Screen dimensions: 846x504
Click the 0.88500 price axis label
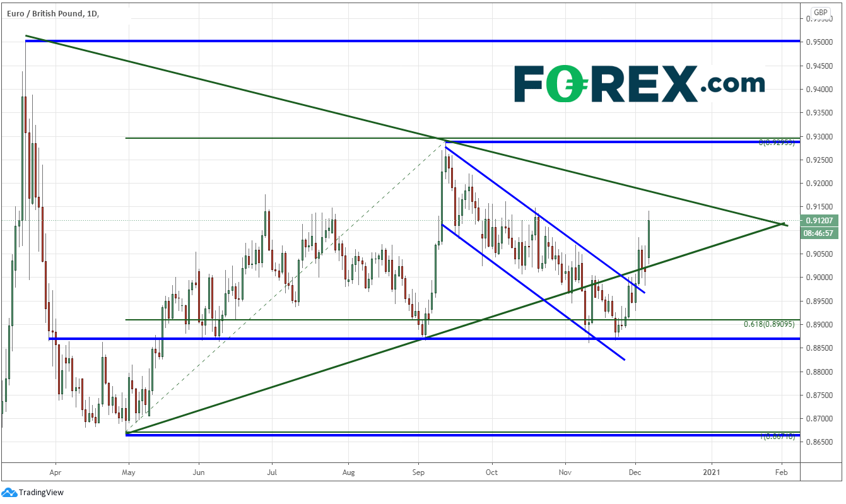[818, 348]
